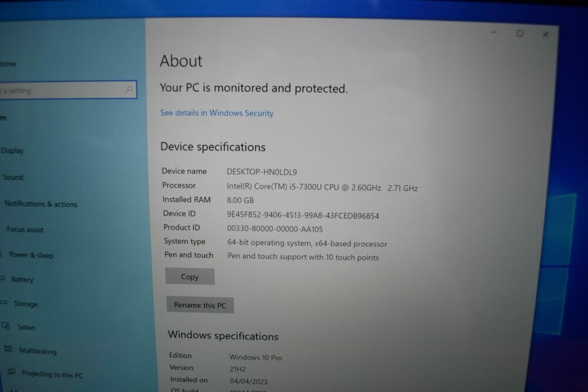This screenshot has height=392, width=588.
Task: Click system type 64-bit operating system text
Action: 307,243
